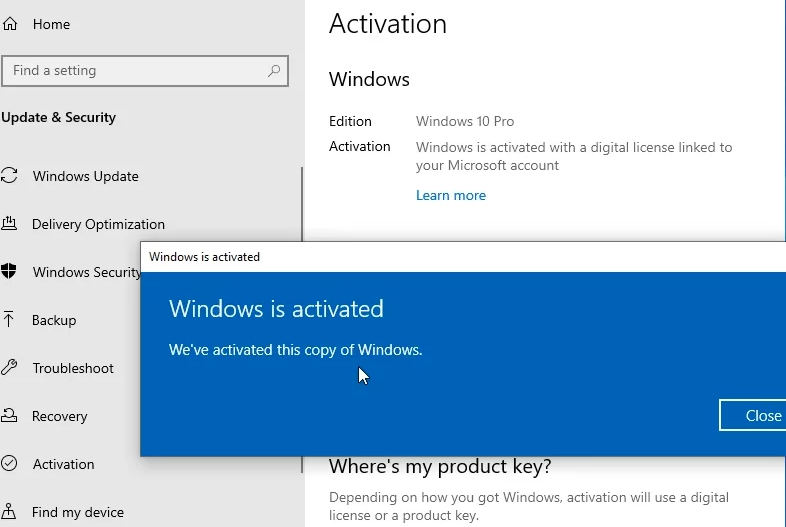Go to the Home settings page
786x527 pixels.
tap(51, 24)
